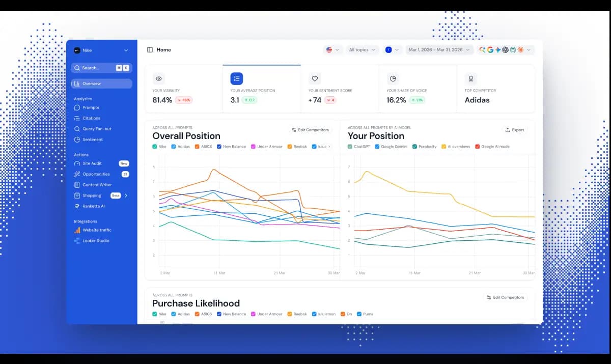611x364 pixels.
Task: Click the ChatGPT logo in model selector
Action: click(x=506, y=50)
